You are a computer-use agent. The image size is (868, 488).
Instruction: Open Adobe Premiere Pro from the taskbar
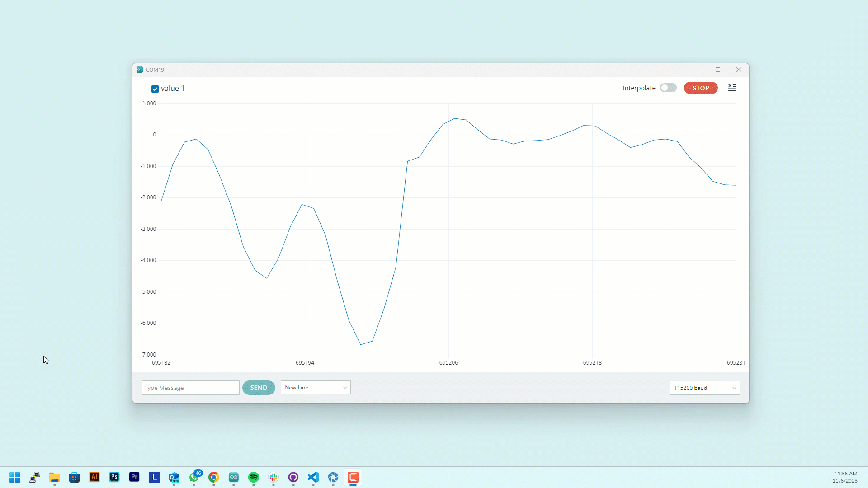point(134,478)
